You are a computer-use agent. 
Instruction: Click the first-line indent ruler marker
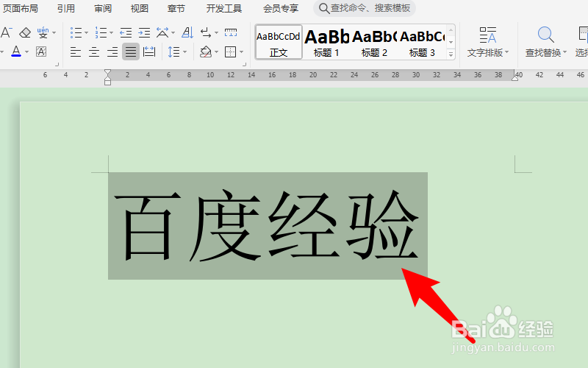[107, 72]
